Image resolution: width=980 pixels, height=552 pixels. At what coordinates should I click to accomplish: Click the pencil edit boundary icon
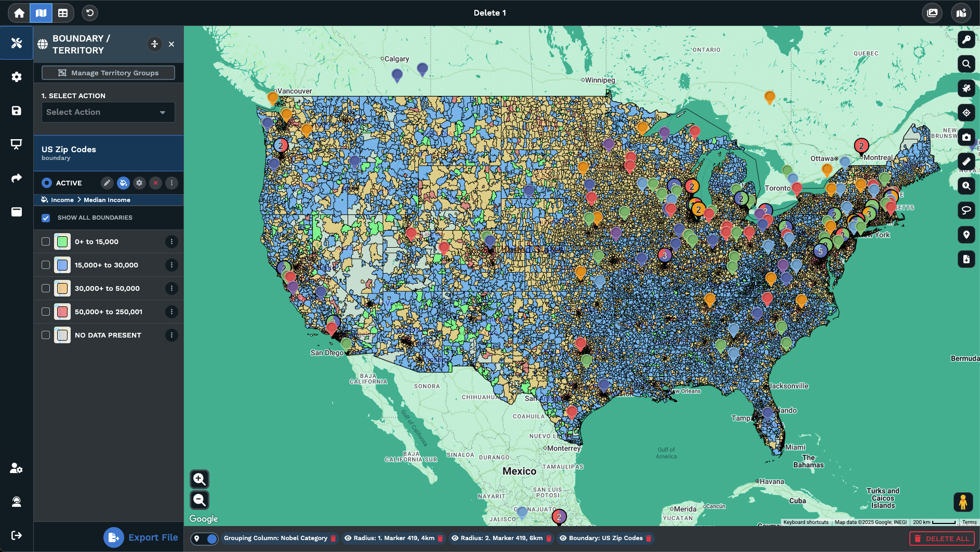coord(107,183)
